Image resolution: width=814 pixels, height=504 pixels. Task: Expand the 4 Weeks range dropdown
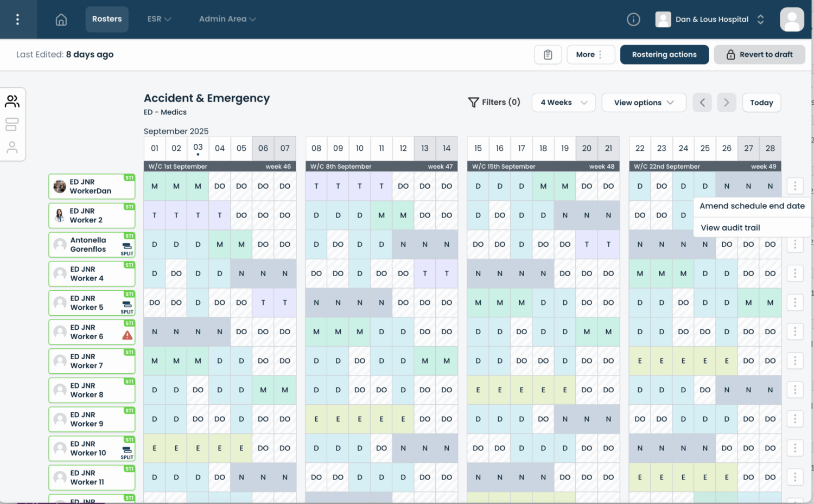(563, 103)
